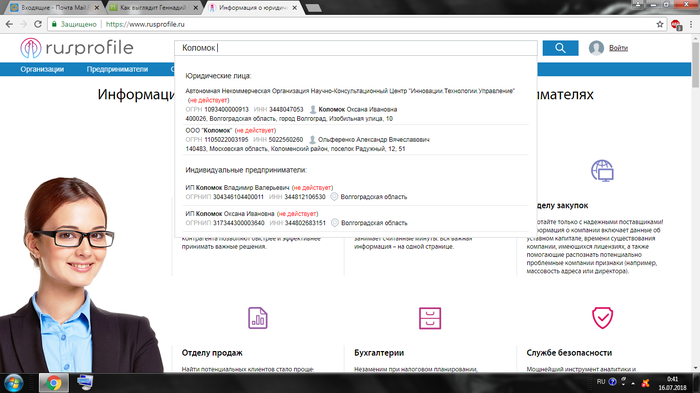Select ИП Коломок Владимир Валерьевич result
This screenshot has width=700, height=393.
(356, 192)
